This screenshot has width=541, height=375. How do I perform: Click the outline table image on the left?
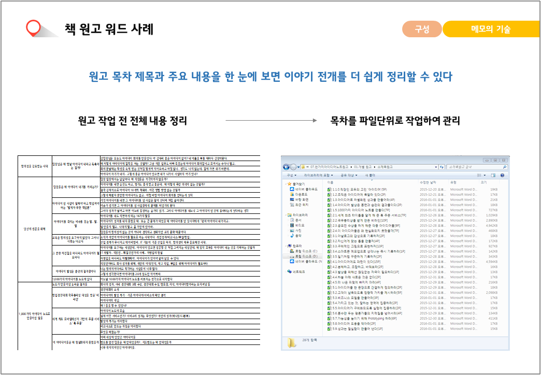(139, 253)
